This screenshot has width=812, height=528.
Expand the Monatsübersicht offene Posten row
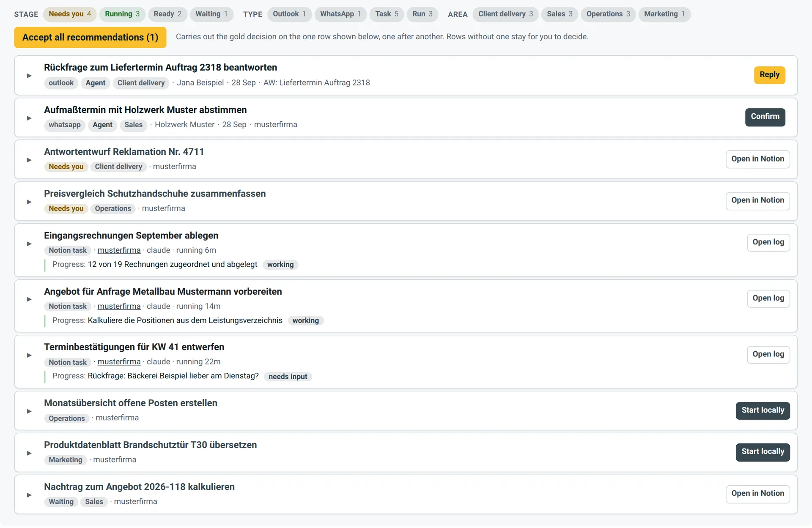(29, 411)
